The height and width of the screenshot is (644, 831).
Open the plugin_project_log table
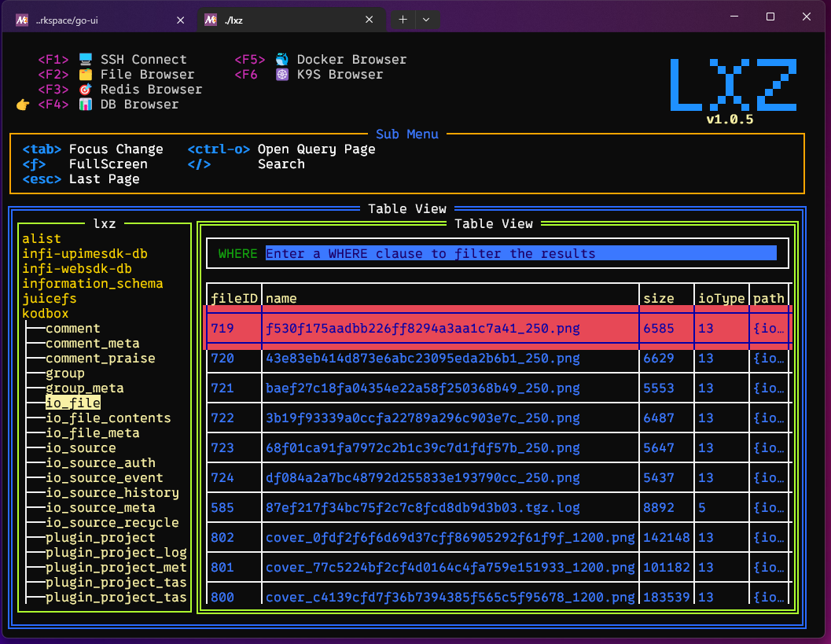coord(116,552)
